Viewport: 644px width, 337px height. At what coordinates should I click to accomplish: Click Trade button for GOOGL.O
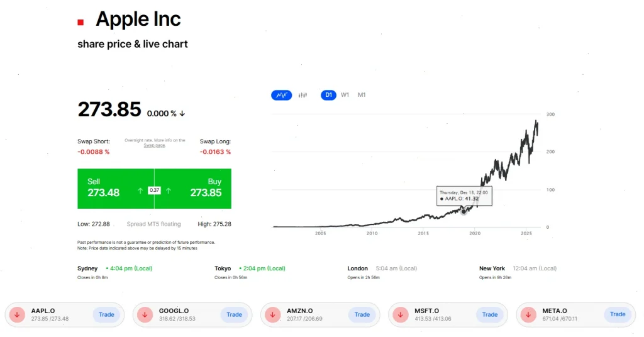(x=234, y=314)
